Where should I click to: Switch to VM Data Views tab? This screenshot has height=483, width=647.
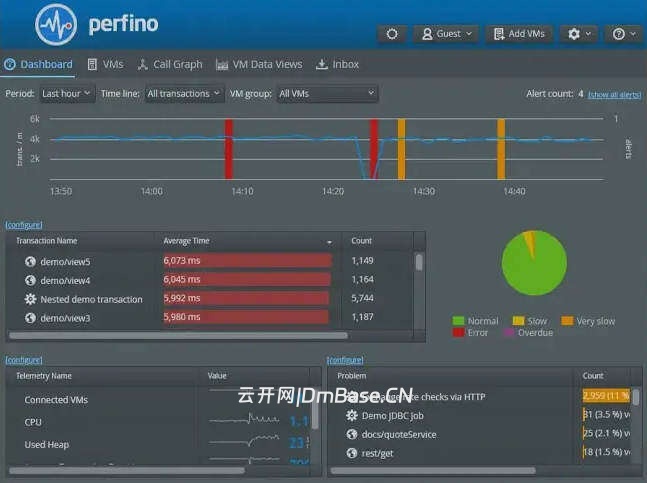tap(259, 64)
